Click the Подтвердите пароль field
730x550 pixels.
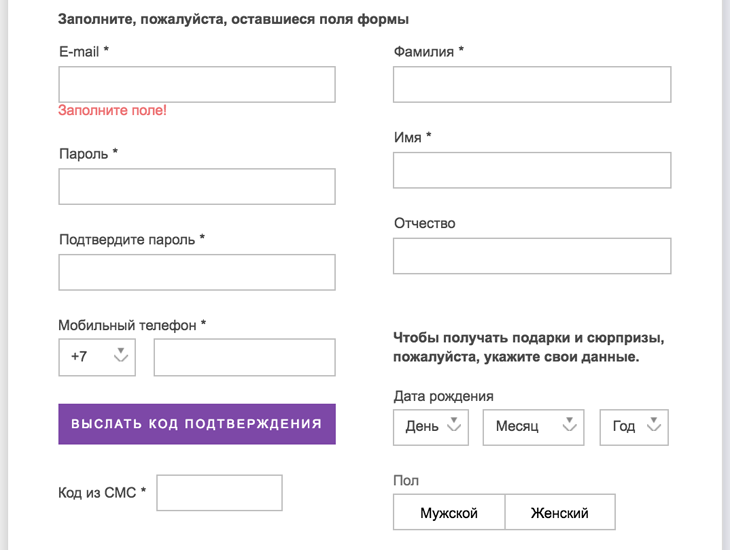coord(197,272)
